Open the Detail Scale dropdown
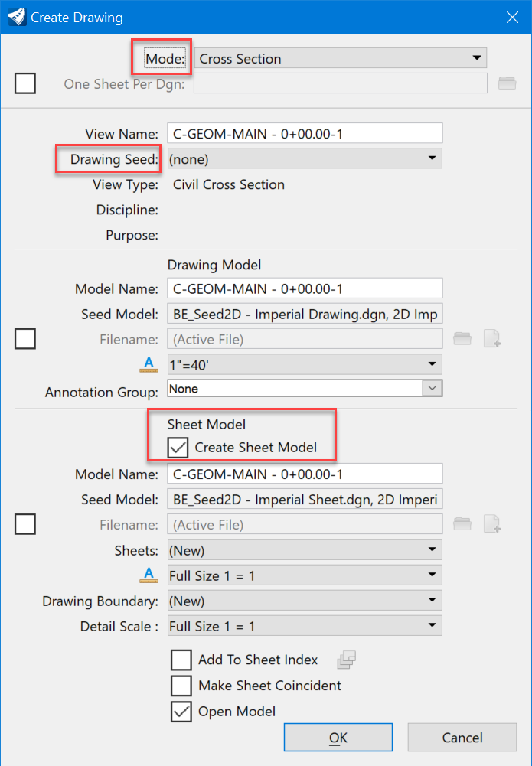This screenshot has height=766, width=532. point(305,626)
